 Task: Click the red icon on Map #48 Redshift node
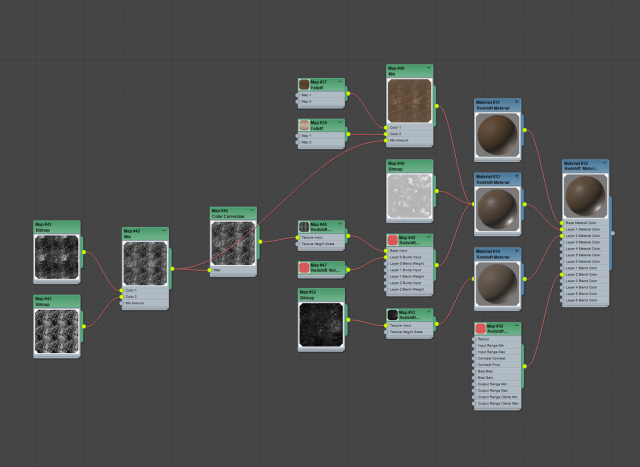pyautogui.click(x=393, y=240)
